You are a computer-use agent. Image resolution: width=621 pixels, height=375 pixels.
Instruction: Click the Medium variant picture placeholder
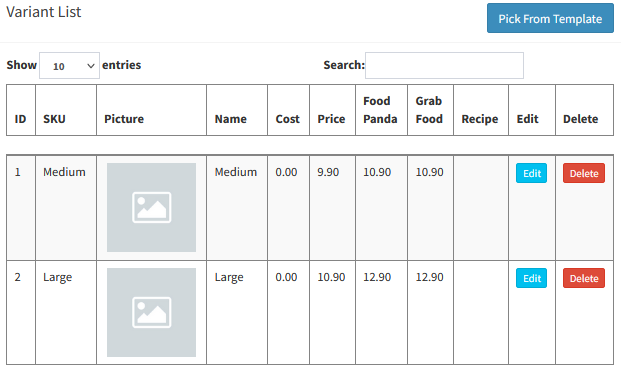[x=151, y=207]
